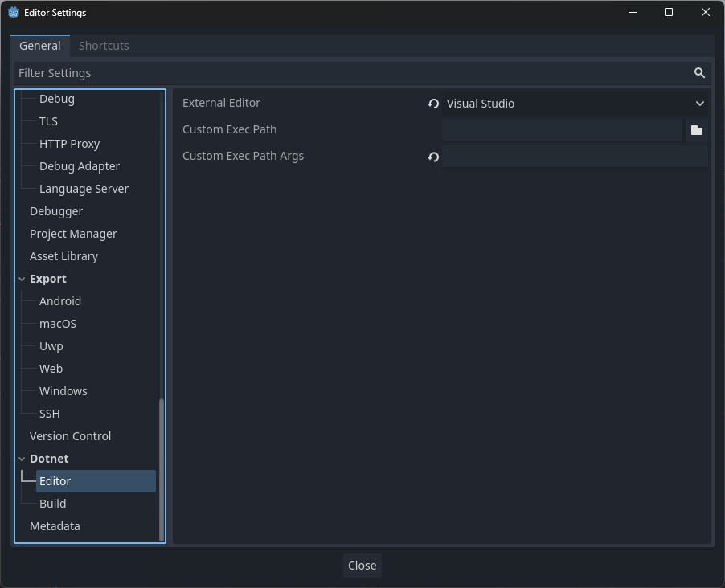The width and height of the screenshot is (725, 588).
Task: Open Android export settings
Action: coord(60,301)
